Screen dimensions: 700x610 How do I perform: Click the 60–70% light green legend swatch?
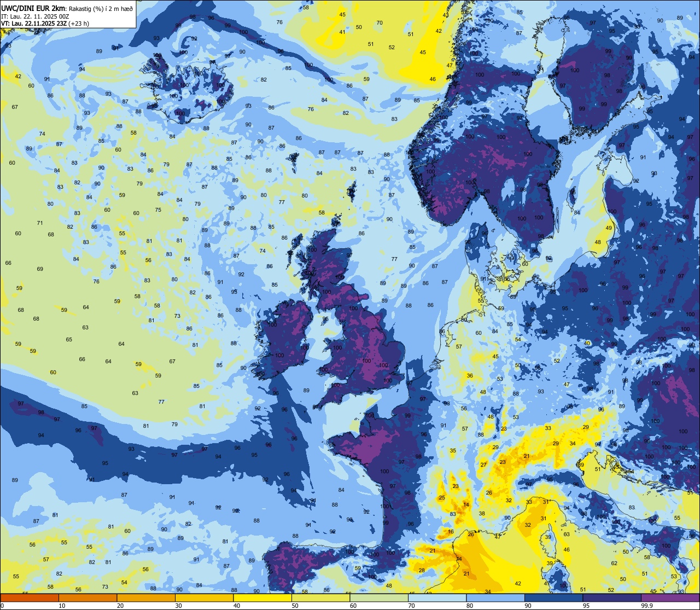point(379,597)
